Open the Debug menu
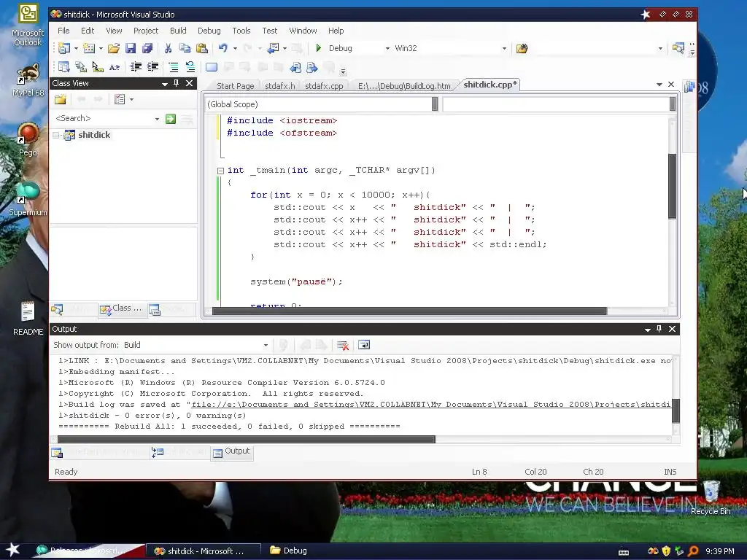 click(x=209, y=31)
